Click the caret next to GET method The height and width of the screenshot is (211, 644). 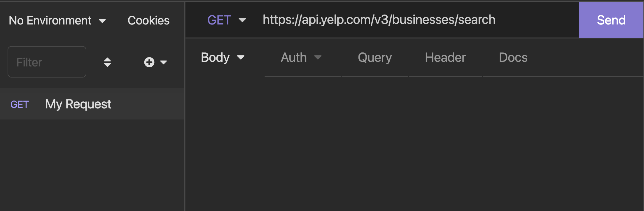242,20
